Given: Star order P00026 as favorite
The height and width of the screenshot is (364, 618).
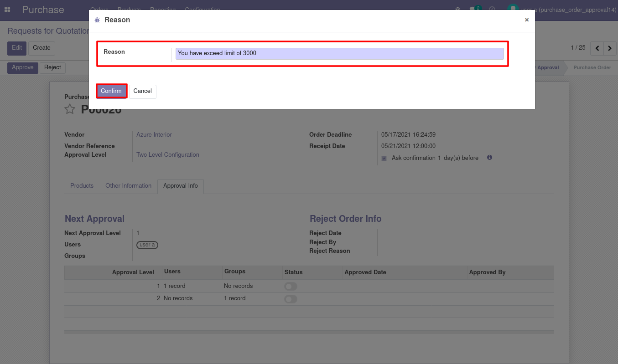Looking at the screenshot, I should (x=70, y=109).
